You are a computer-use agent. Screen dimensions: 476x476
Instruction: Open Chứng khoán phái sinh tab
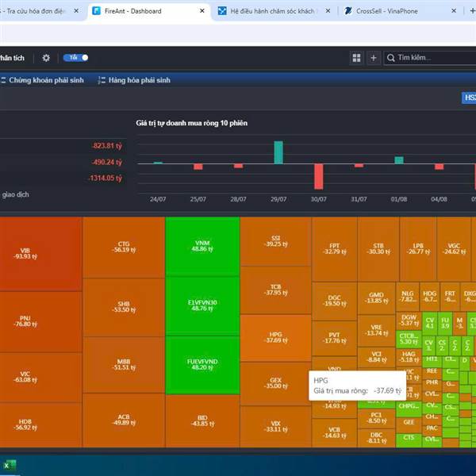(42, 80)
